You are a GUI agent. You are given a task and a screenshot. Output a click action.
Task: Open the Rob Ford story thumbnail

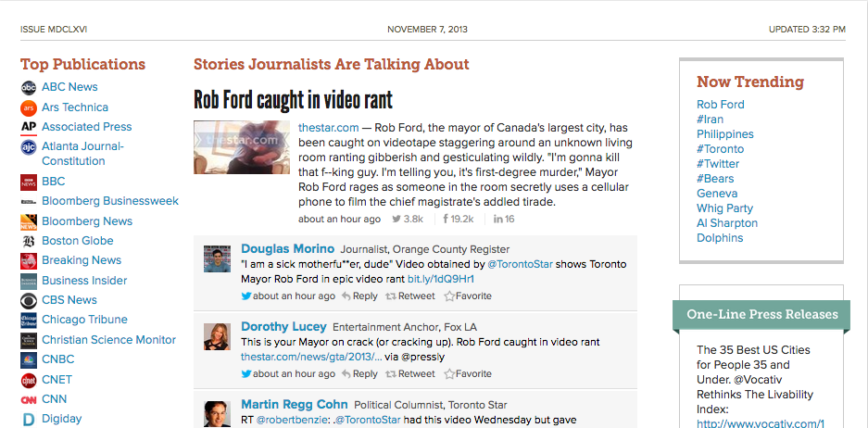[x=242, y=147]
